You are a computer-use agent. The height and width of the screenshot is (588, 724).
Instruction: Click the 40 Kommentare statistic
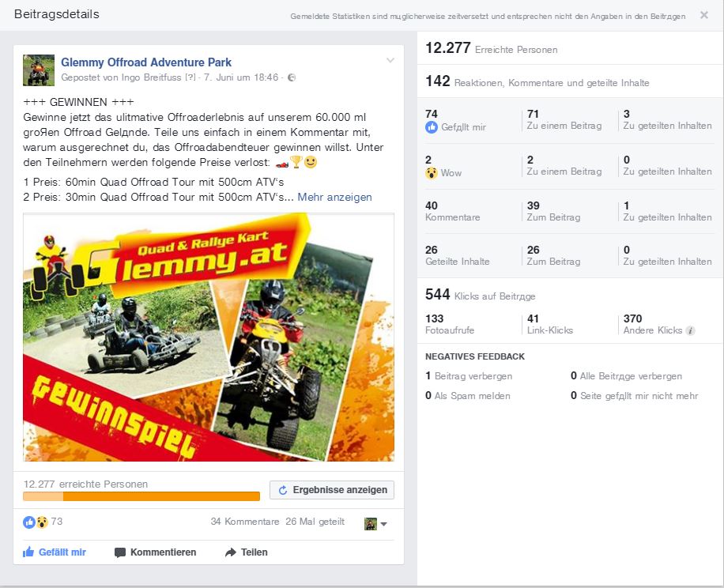(452, 211)
